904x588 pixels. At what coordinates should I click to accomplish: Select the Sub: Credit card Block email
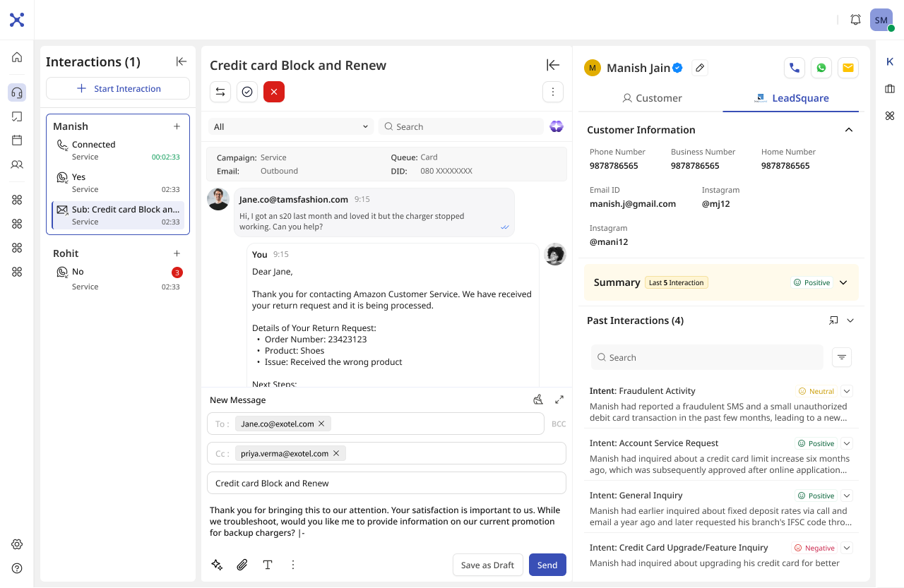118,215
